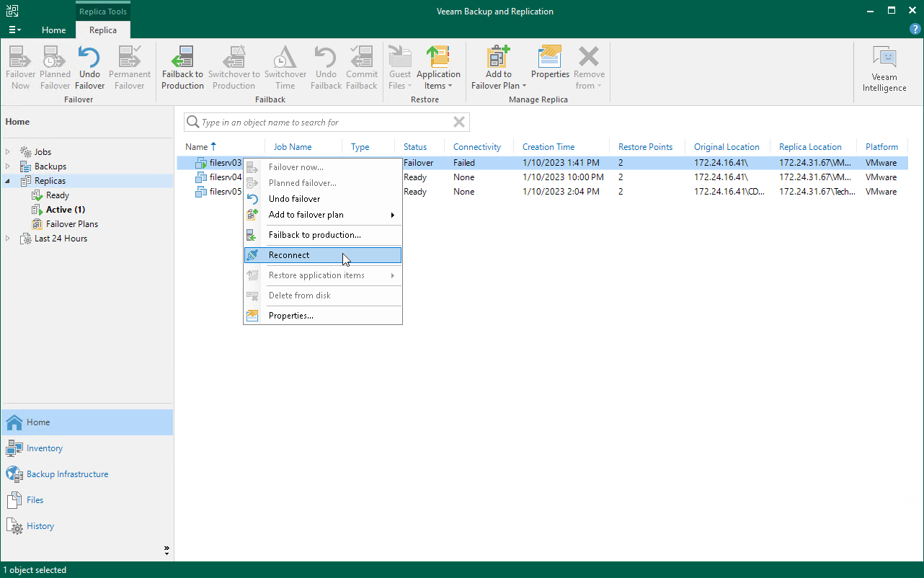Open the Inventory navigation view

[86, 448]
